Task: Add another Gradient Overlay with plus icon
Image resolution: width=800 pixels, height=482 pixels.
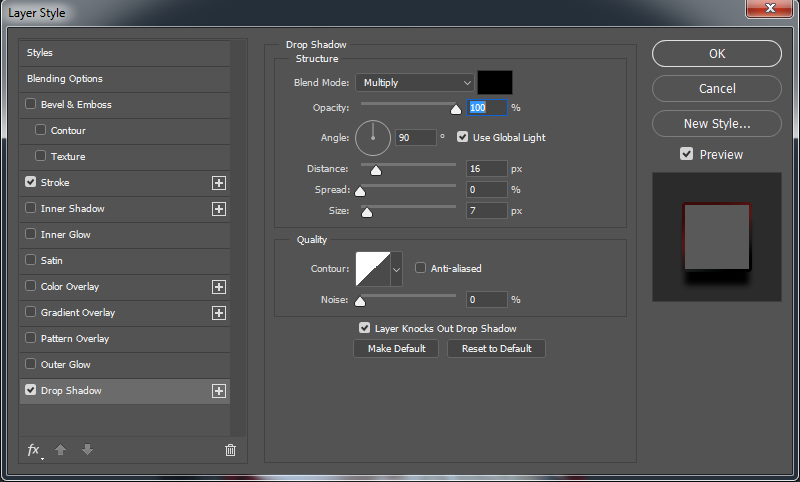Action: [x=219, y=313]
